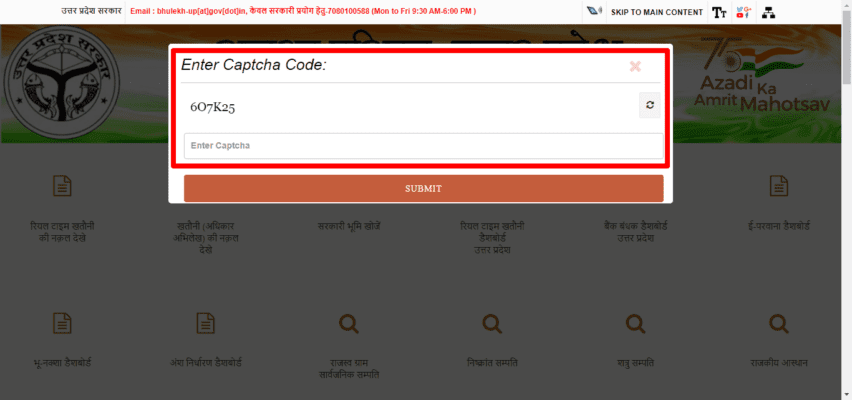The width and height of the screenshot is (852, 400).
Task: Click the search icon above राजकीय आस्थान
Action: [779, 324]
